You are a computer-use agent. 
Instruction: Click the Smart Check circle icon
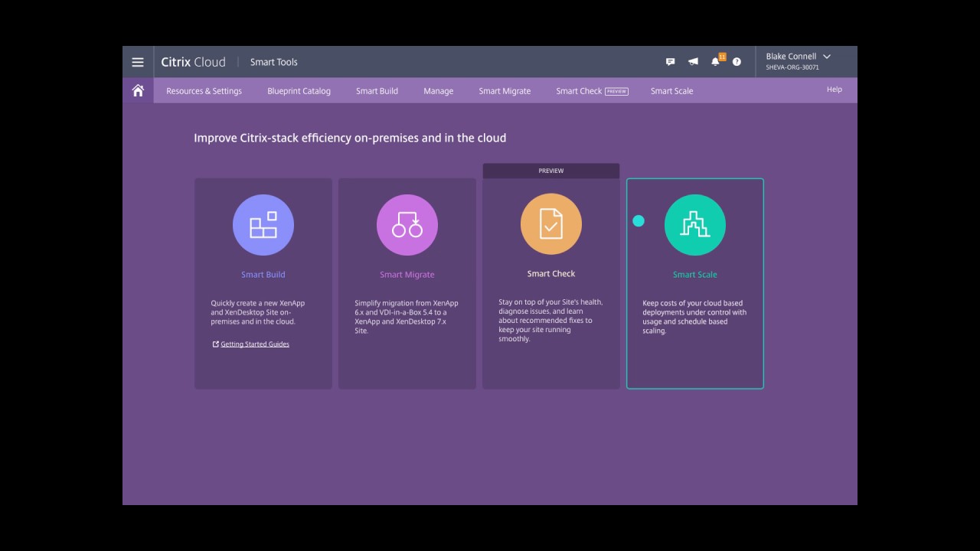(551, 224)
